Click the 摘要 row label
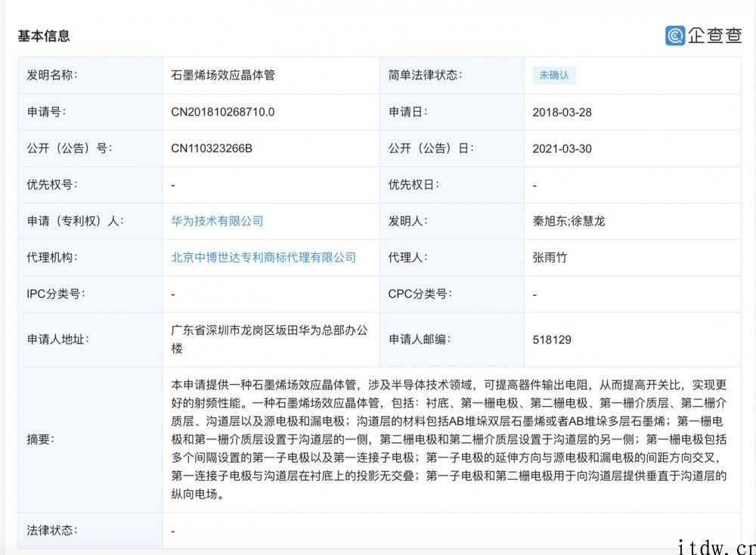The image size is (756, 555). pos(41,439)
